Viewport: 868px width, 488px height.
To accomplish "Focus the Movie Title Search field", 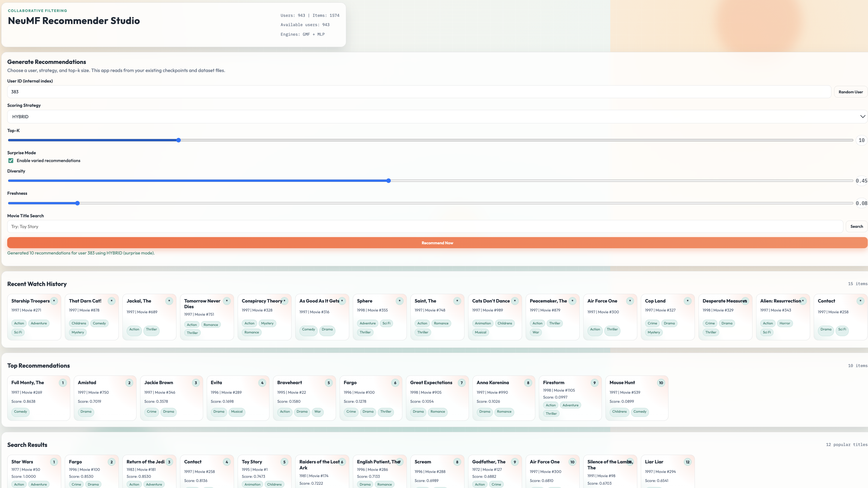I will click(425, 227).
